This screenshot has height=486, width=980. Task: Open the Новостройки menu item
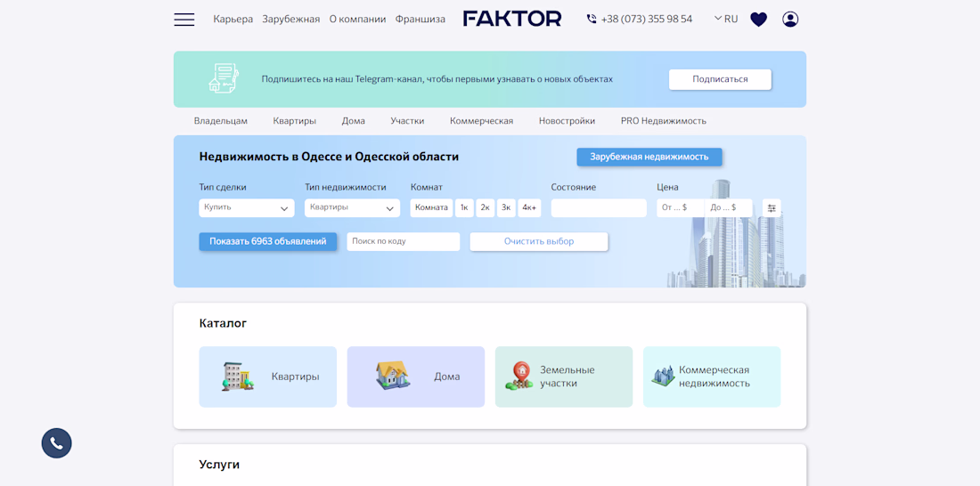tap(567, 121)
